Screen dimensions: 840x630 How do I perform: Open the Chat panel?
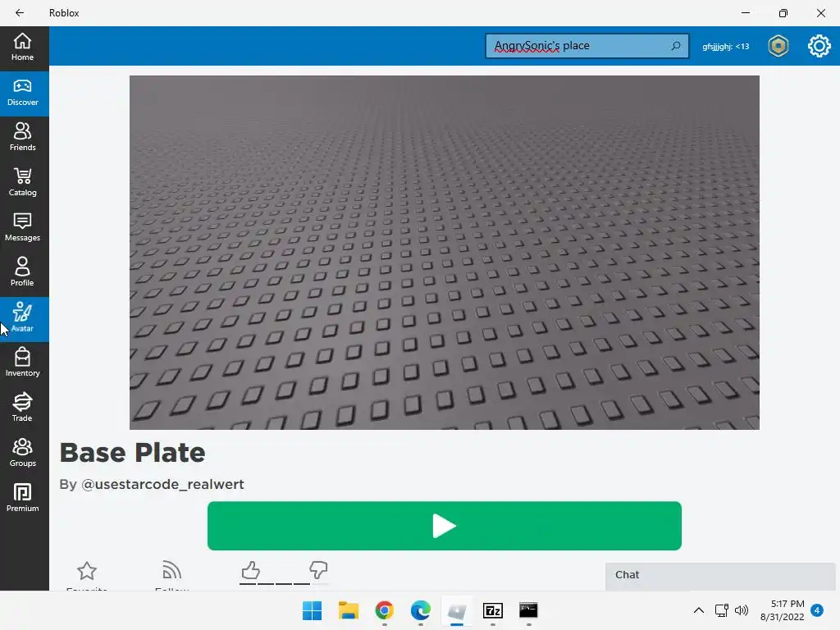[720, 575]
